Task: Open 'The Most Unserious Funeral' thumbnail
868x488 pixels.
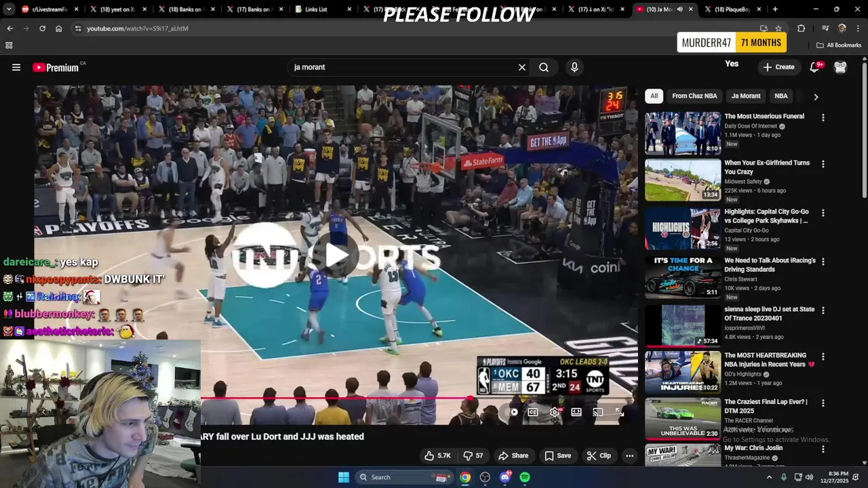Action: click(683, 134)
